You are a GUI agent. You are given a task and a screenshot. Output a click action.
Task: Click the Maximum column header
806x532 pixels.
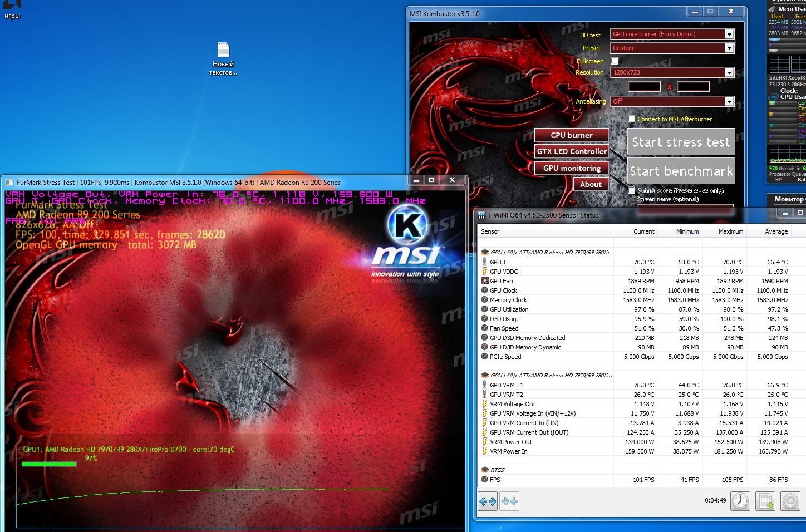click(724, 231)
